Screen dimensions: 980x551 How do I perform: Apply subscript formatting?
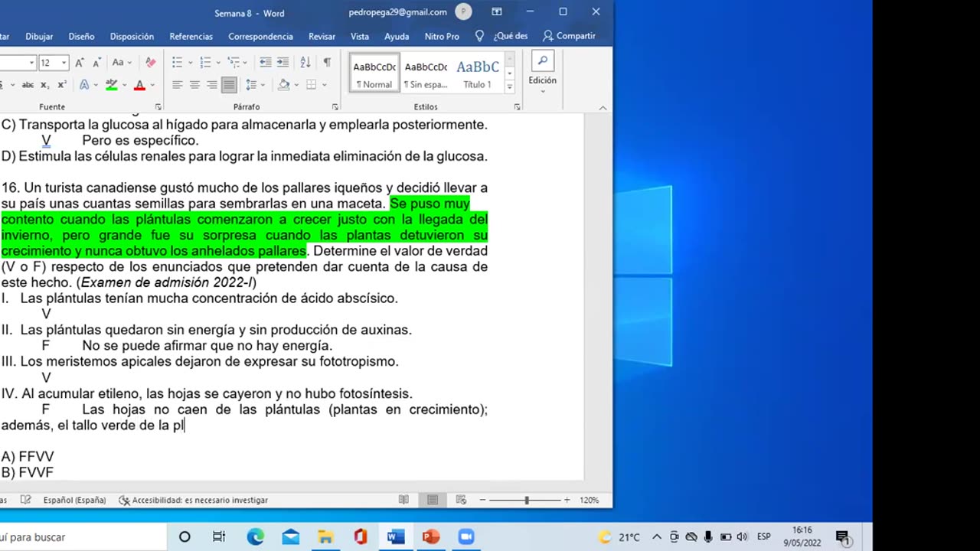[x=44, y=85]
